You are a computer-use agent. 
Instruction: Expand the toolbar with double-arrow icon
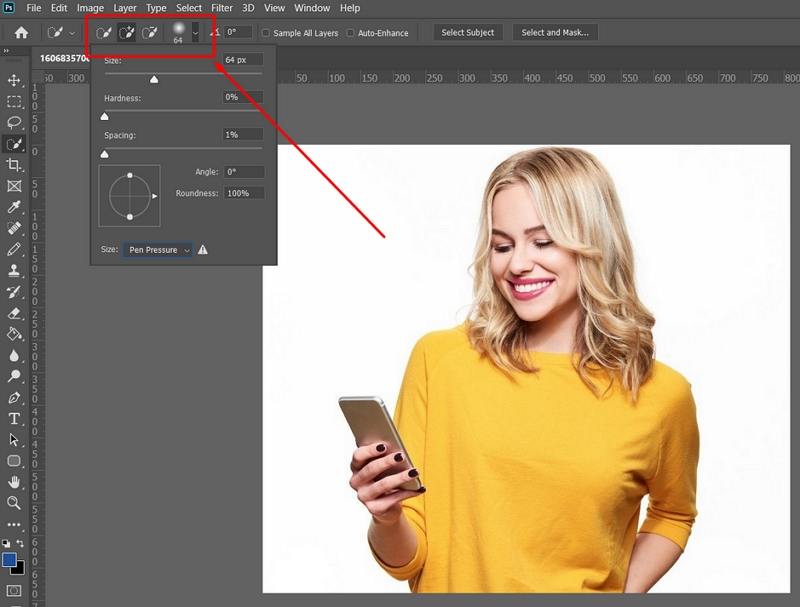point(6,51)
